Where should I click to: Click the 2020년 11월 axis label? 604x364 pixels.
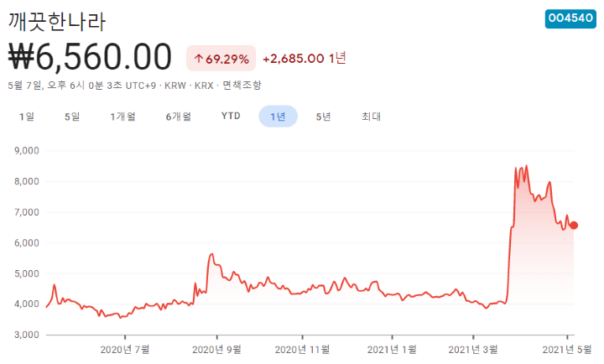tap(302, 350)
